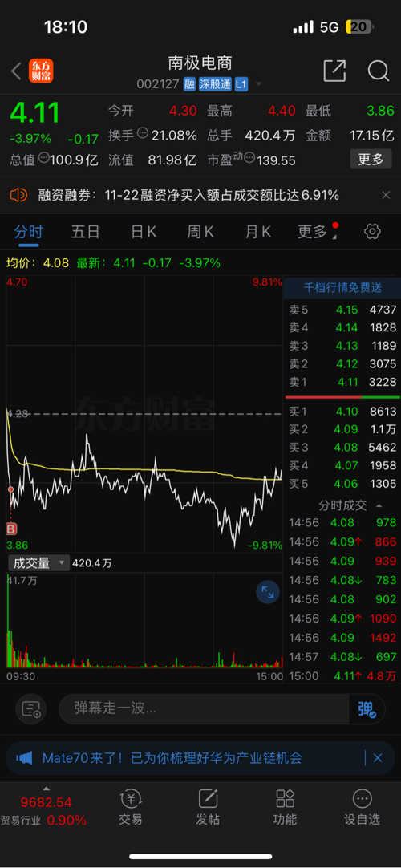Open the Mate70 华为产业链 banner link

pos(172,758)
